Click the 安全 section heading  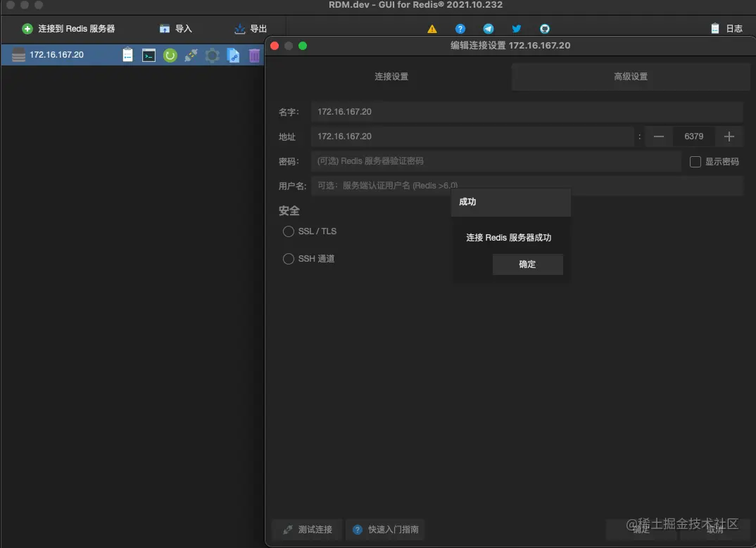click(x=289, y=210)
